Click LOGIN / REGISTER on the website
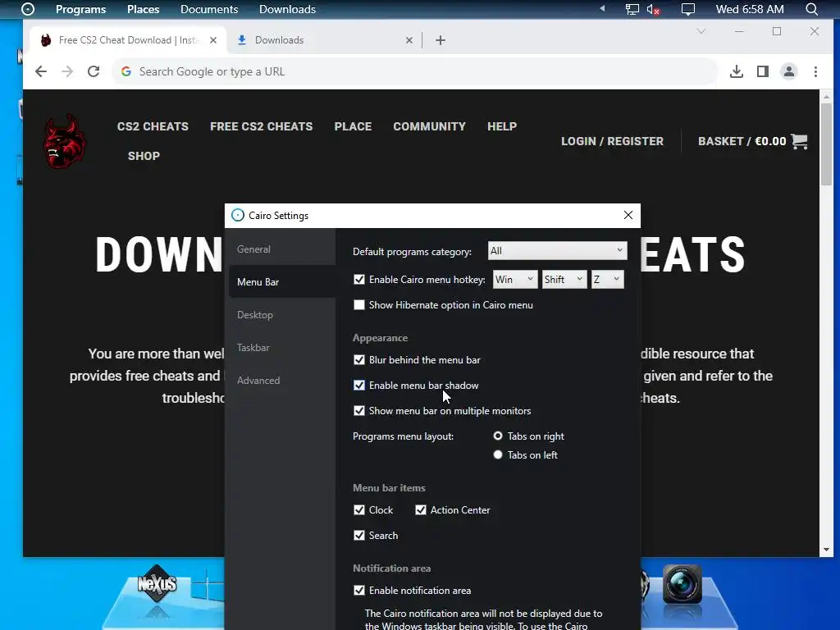840x630 pixels. (612, 141)
